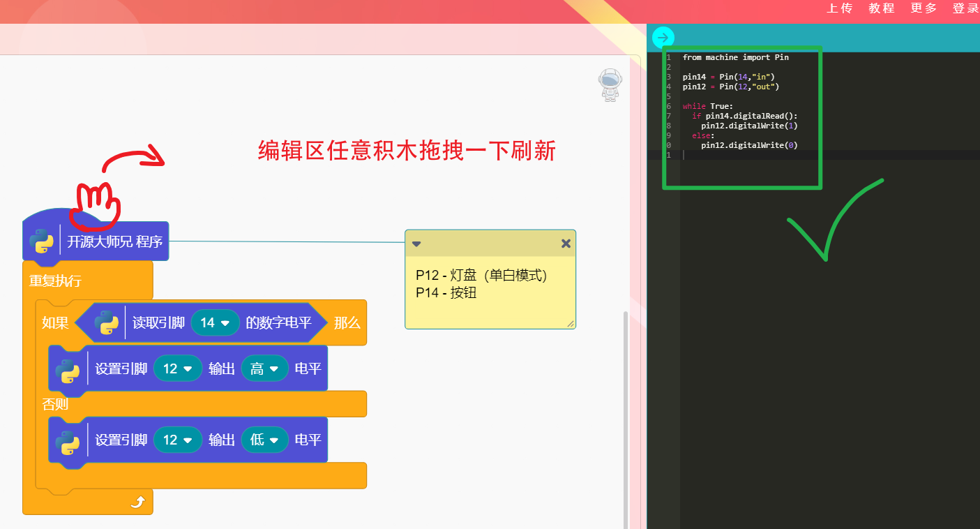Click Python icon on 输出 高 电平 block

(x=69, y=368)
